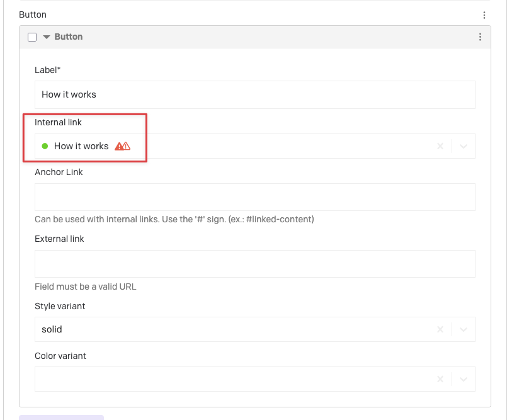Screen dimensions: 507x420
Task: Click the bold Button block header title
Action: 69,37
